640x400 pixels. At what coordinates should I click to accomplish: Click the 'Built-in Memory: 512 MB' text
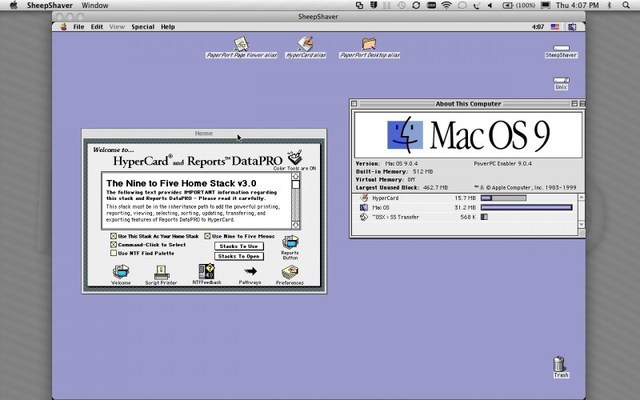[x=394, y=172]
